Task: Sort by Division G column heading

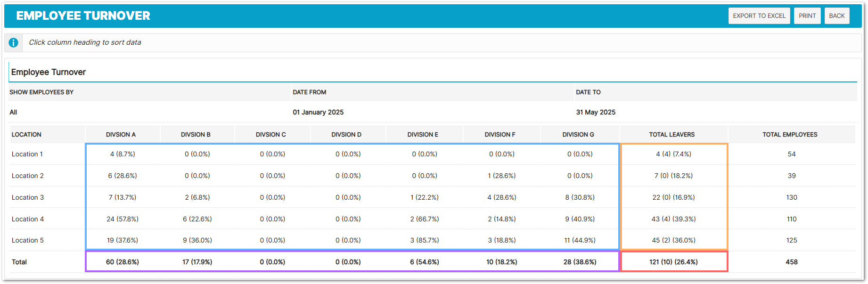Action: (x=578, y=135)
